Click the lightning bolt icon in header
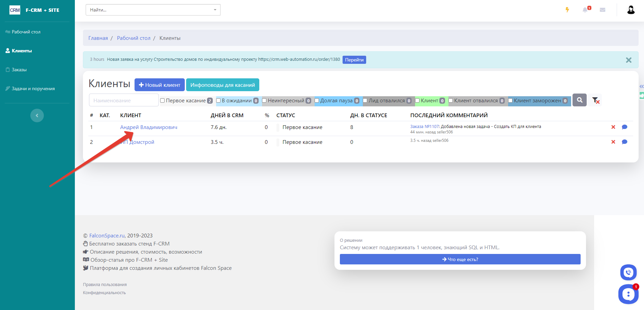Image resolution: width=644 pixels, height=310 pixels. (x=567, y=10)
